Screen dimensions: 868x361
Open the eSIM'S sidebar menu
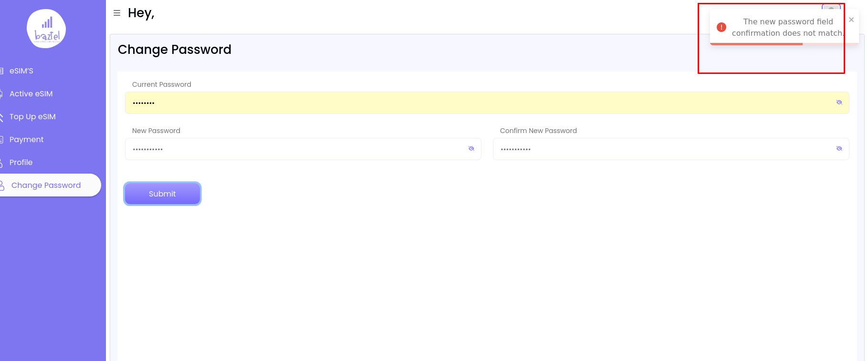point(21,71)
